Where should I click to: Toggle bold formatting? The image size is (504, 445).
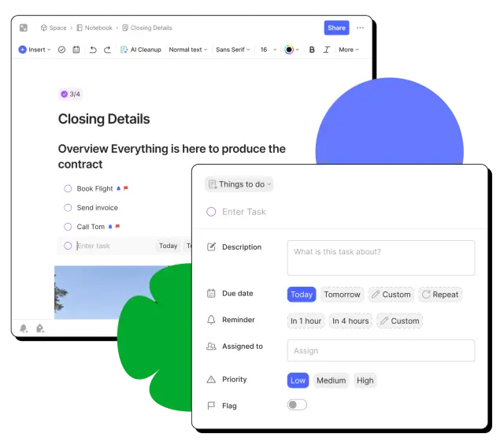tap(312, 50)
